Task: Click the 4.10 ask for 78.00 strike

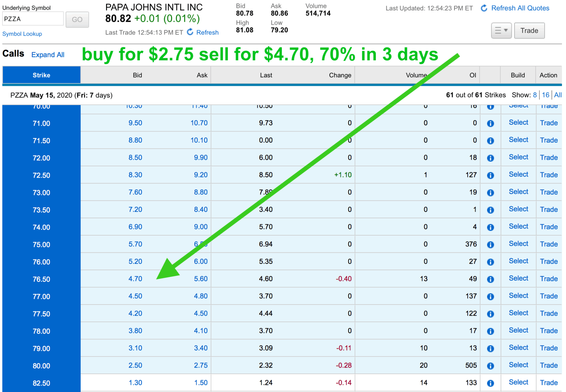Action: pyautogui.click(x=201, y=331)
